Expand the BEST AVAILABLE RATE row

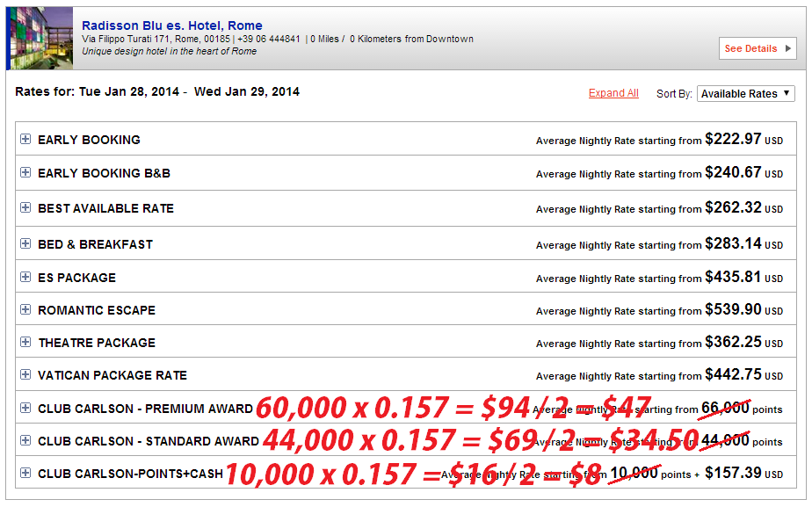pos(25,207)
